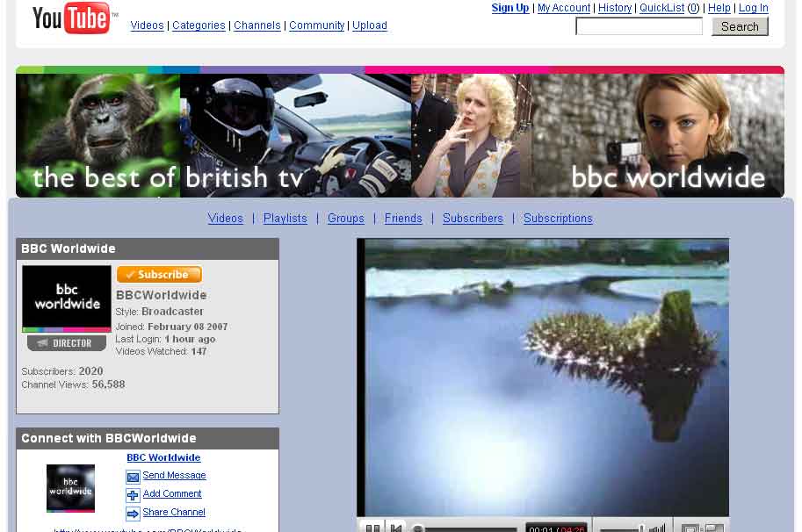Click the small BBC Worldwide thumbnail in Connect panel

pos(70,487)
